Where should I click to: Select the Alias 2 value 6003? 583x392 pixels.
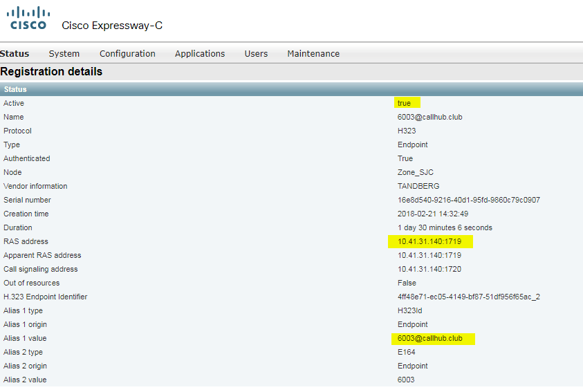pyautogui.click(x=406, y=380)
